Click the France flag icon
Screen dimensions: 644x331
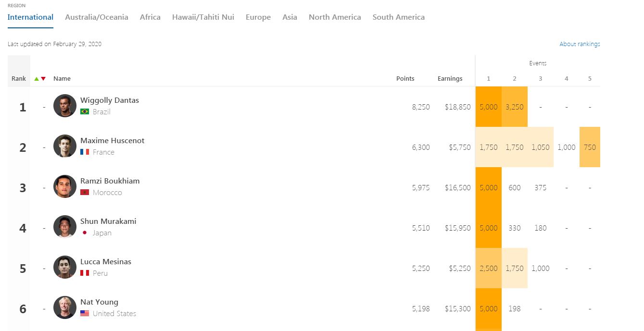85,152
